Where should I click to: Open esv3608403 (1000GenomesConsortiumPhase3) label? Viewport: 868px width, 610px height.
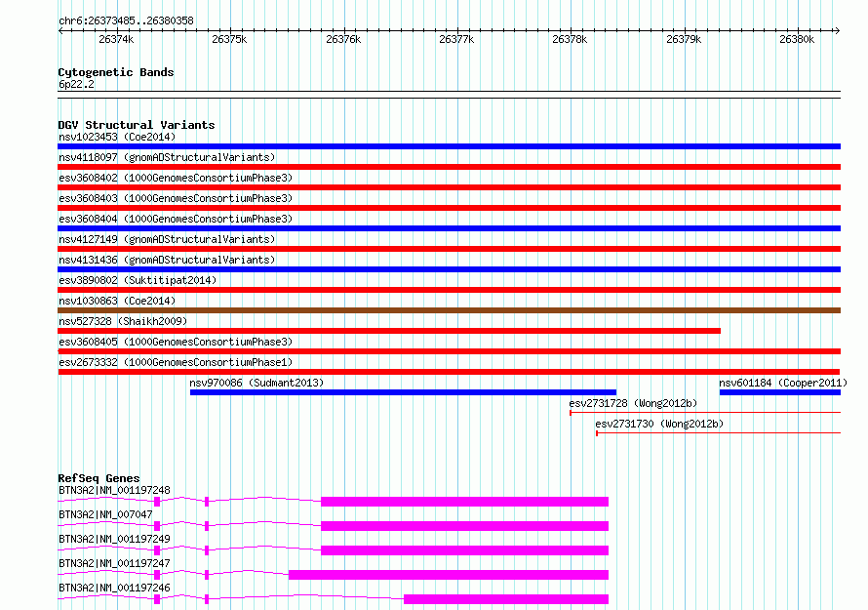(x=176, y=198)
